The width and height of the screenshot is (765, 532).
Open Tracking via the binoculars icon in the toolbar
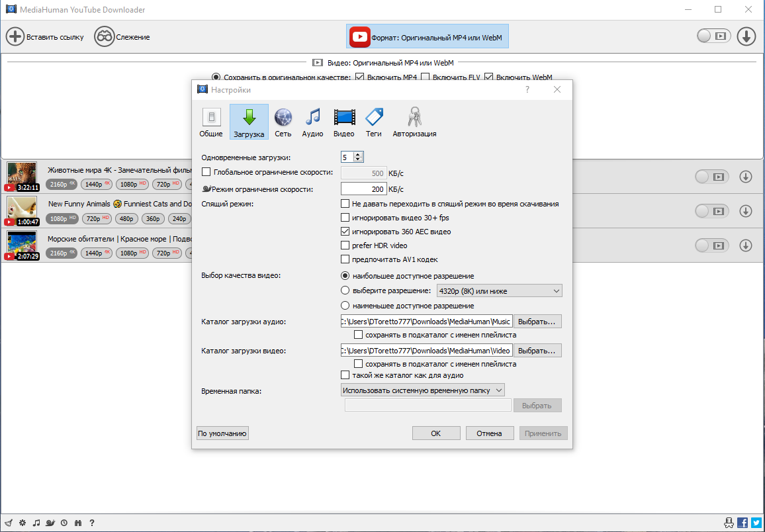pos(104,37)
